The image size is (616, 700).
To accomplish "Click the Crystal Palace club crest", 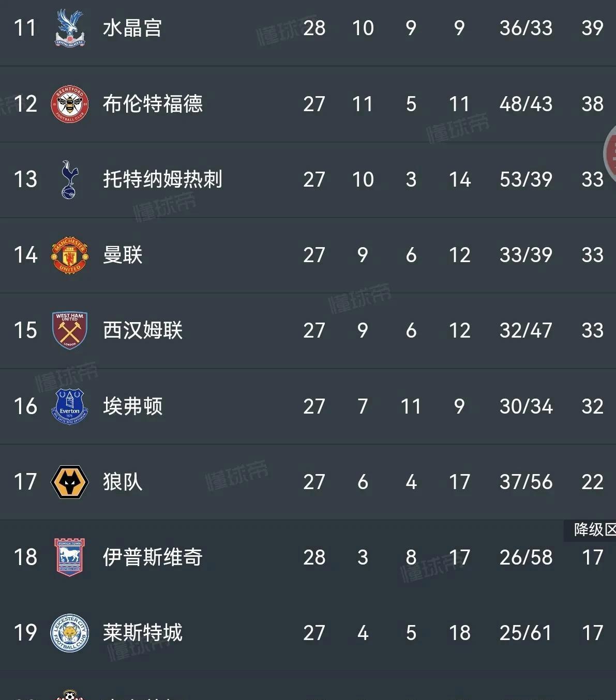I will [x=69, y=28].
